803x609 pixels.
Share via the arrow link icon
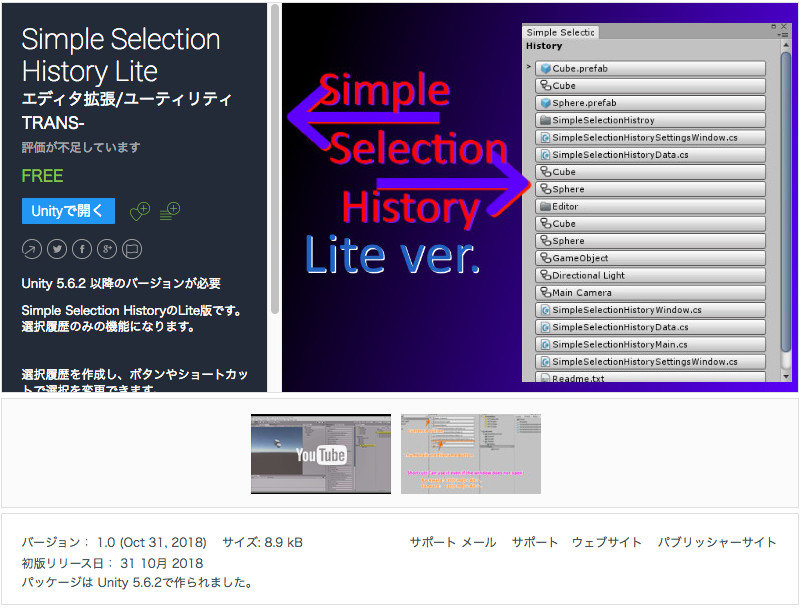click(x=32, y=249)
